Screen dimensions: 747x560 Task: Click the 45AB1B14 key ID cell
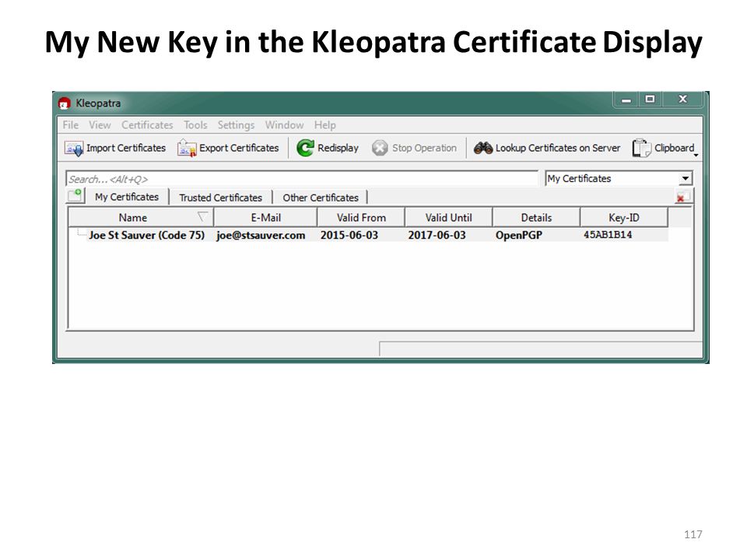pos(608,235)
